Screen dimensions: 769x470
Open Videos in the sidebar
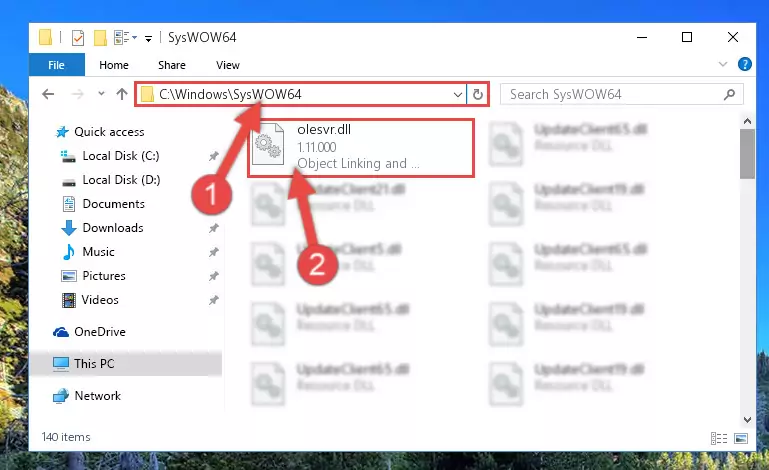pyautogui.click(x=100, y=300)
